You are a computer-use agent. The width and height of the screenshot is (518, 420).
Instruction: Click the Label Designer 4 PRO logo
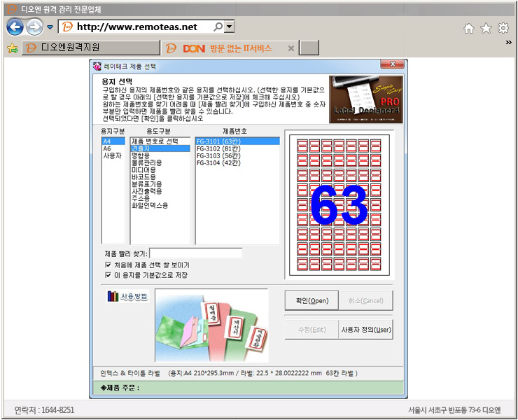(x=365, y=99)
